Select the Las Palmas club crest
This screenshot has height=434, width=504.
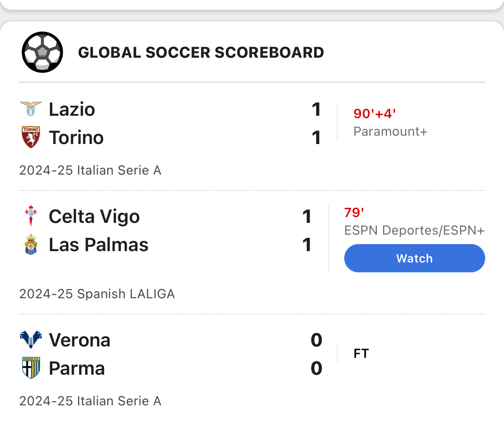pyautogui.click(x=31, y=244)
